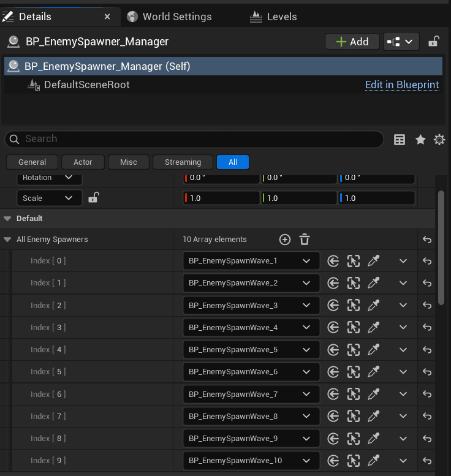Use selected actor for Index 0
451x476 pixels.
pos(333,261)
